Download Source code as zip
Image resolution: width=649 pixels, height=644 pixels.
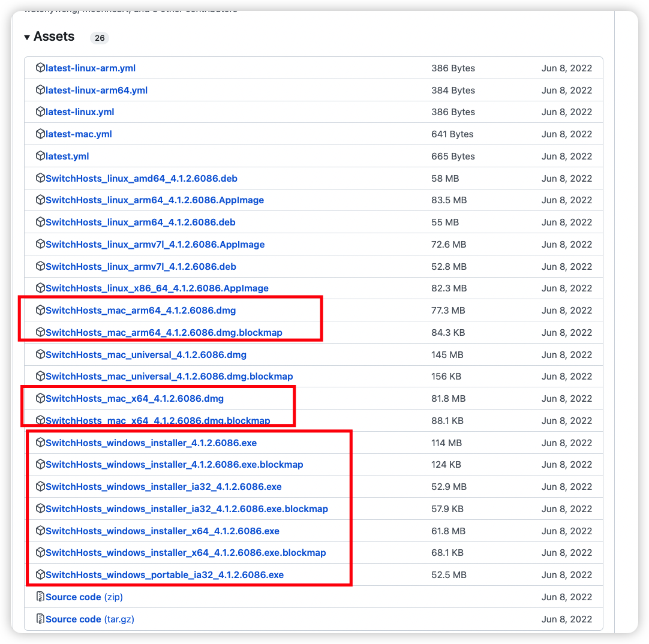(83, 597)
